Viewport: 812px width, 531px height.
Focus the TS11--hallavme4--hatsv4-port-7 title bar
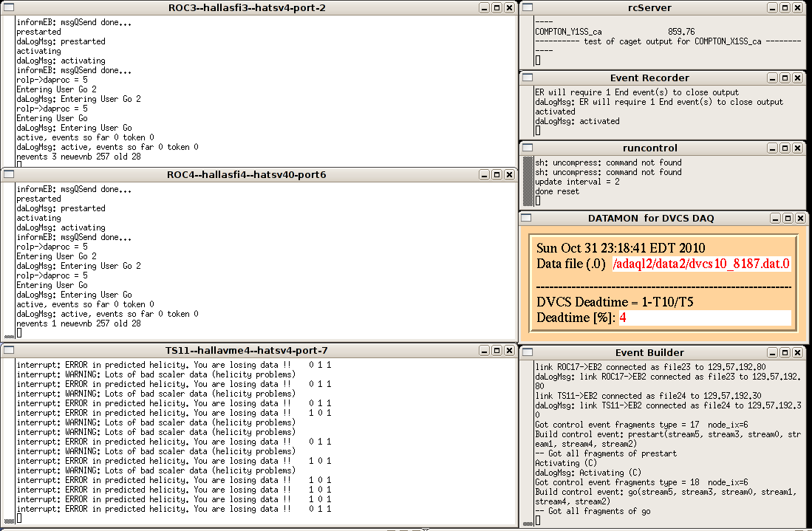point(247,350)
